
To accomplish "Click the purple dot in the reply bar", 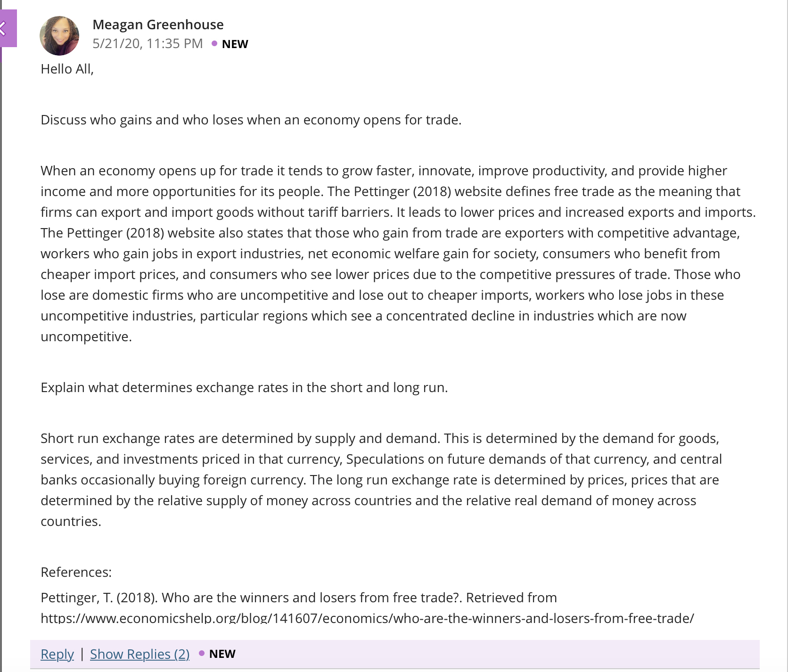I will tap(202, 653).
